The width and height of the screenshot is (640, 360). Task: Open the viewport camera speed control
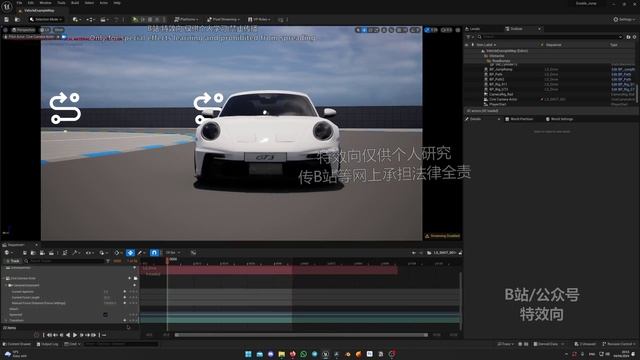point(447,30)
